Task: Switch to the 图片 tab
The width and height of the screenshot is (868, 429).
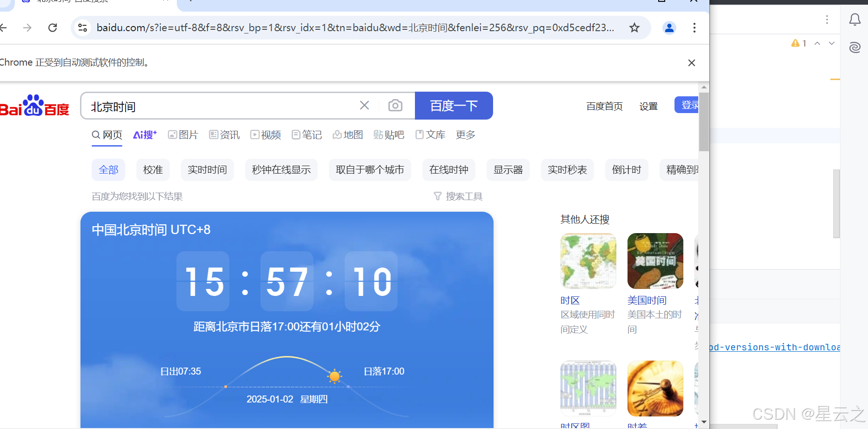Action: click(183, 135)
